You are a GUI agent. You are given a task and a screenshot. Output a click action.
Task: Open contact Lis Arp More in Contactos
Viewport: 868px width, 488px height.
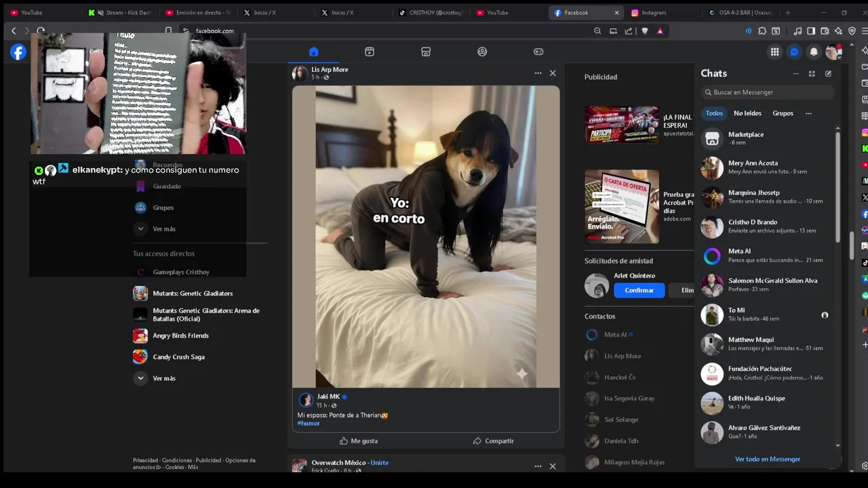(x=614, y=356)
